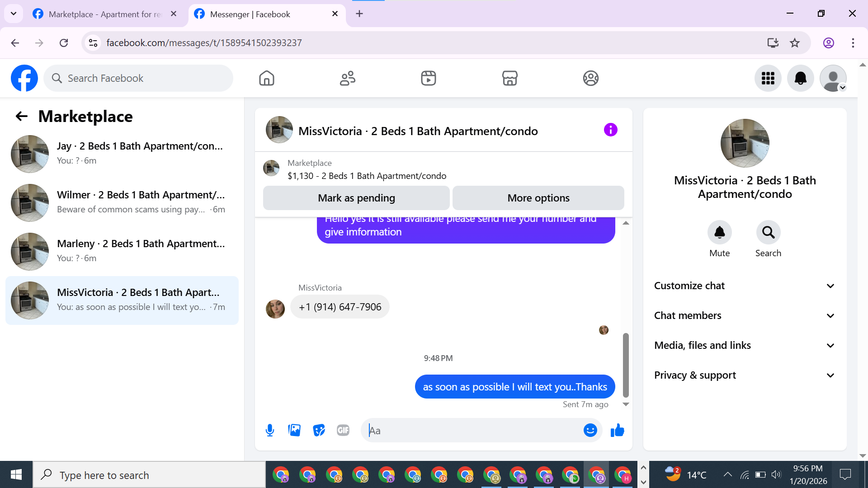Image resolution: width=868 pixels, height=488 pixels.
Task: Open the Marketplace listing thumbnail in chat header
Action: tap(271, 168)
